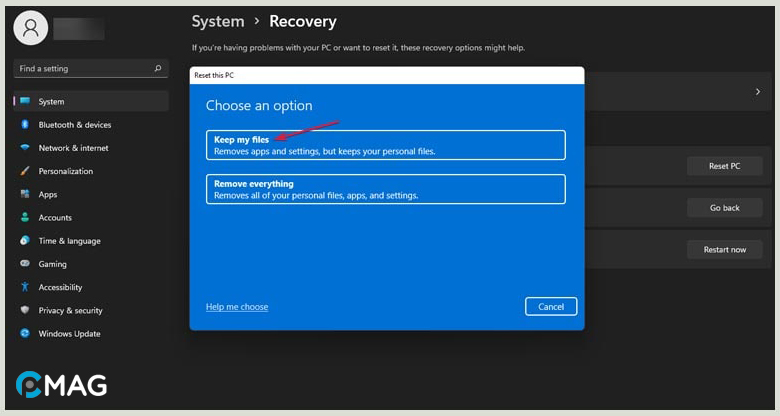This screenshot has width=780, height=416.
Task: Click the Bluetooth & devices icon
Action: tap(25, 124)
